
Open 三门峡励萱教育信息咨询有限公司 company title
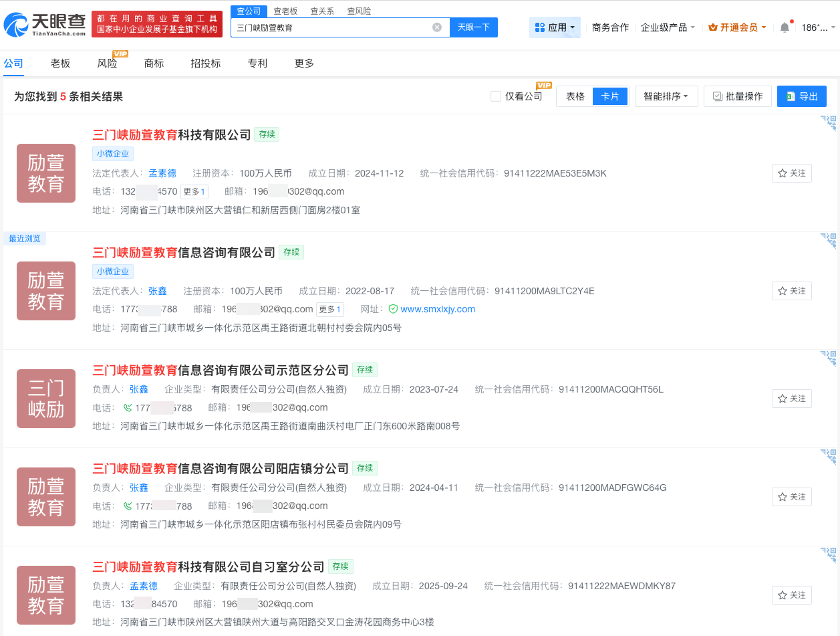point(184,252)
